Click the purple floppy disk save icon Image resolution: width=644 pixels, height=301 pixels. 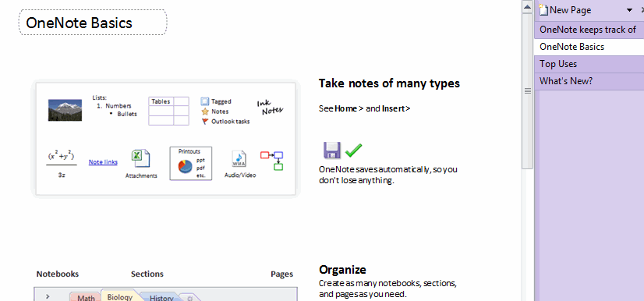[x=332, y=150]
